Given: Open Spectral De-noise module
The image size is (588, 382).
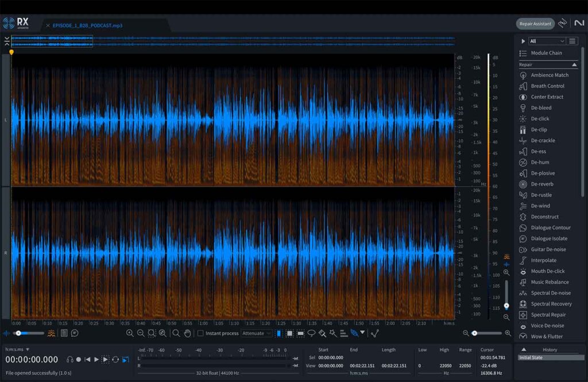Looking at the screenshot, I should click(550, 293).
